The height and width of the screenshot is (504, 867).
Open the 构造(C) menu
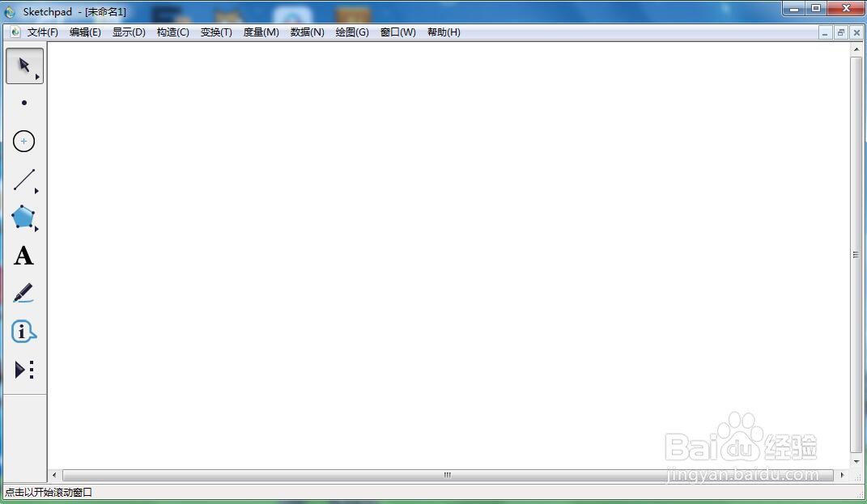pyautogui.click(x=173, y=32)
